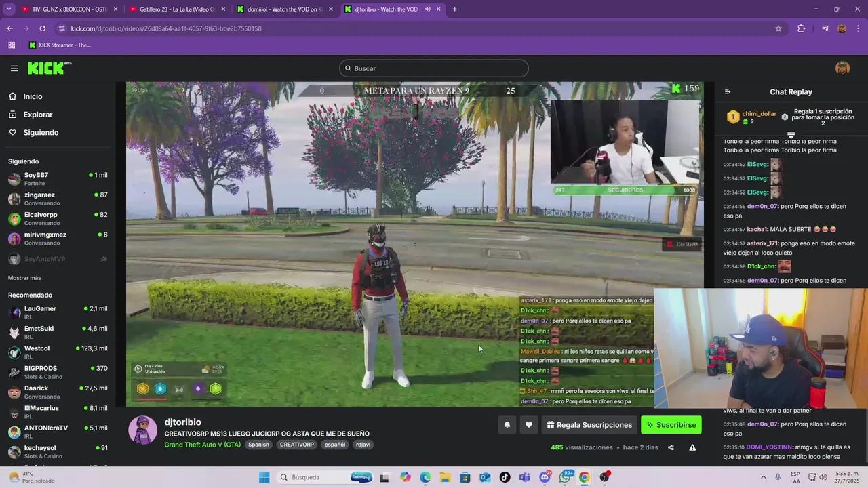868x488 pixels.
Task: Bookmark this page with star icon
Action: tap(778, 28)
